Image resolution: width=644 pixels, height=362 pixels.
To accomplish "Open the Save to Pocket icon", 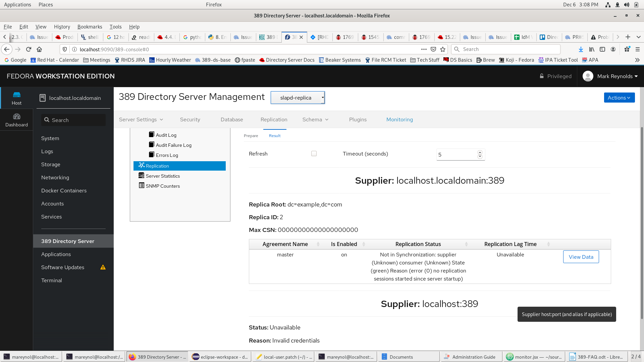I will [433, 49].
